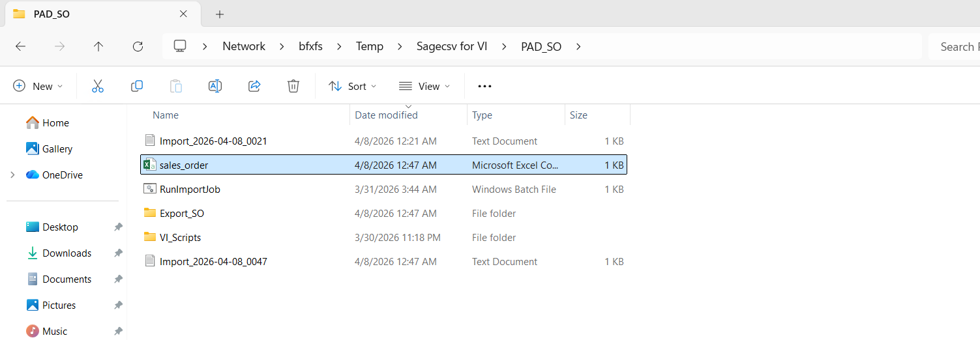The image size is (980, 340).
Task: Expand chevron after PAD_SO in address bar
Action: click(578, 46)
